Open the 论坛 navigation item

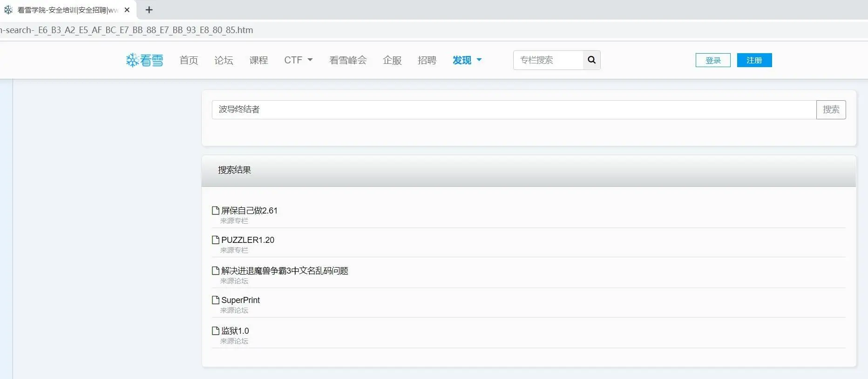tap(224, 60)
